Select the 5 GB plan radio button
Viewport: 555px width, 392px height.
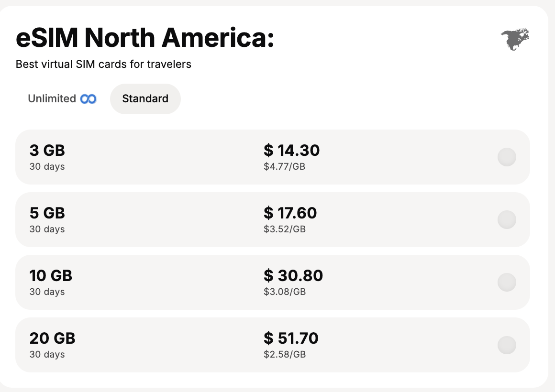[507, 219]
